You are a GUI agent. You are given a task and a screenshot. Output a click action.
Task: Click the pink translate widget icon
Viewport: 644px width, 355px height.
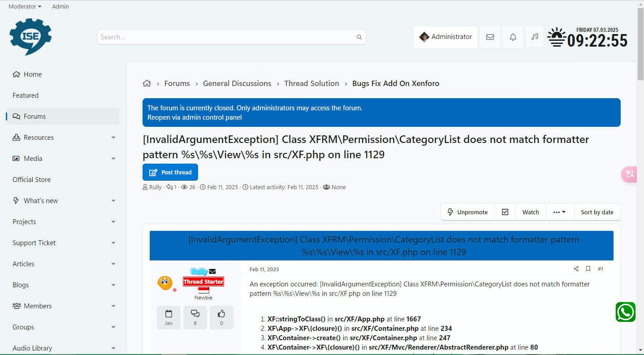pos(630,174)
